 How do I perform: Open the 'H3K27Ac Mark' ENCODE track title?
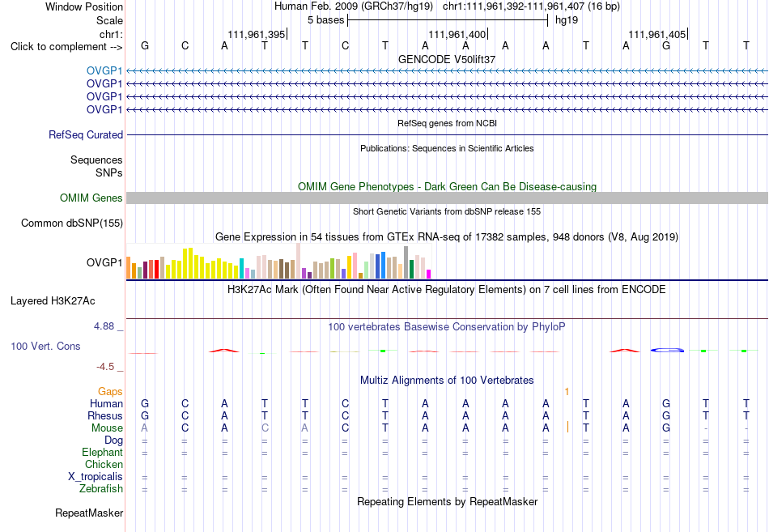coord(447,290)
